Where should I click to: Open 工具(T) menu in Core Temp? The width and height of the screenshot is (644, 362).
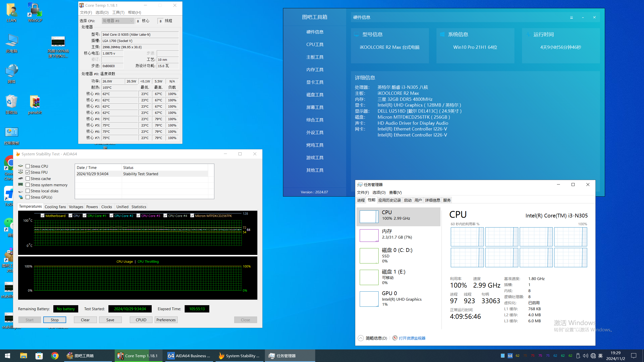[x=118, y=12]
